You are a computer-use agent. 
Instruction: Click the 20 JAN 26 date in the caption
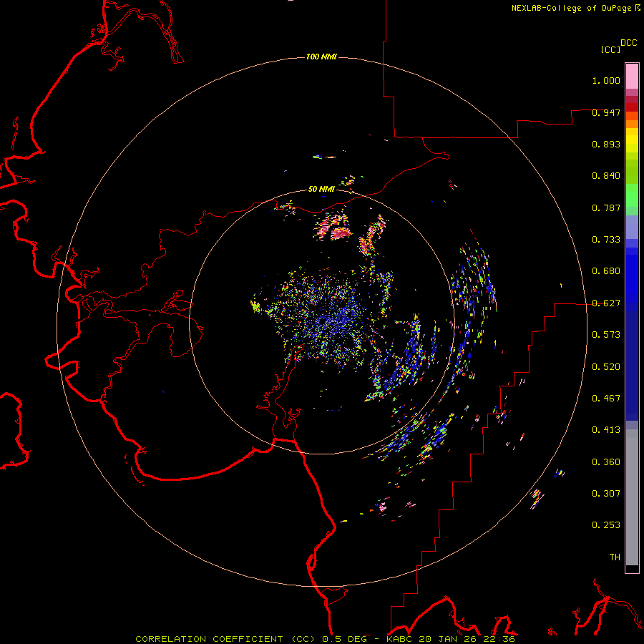(x=449, y=639)
